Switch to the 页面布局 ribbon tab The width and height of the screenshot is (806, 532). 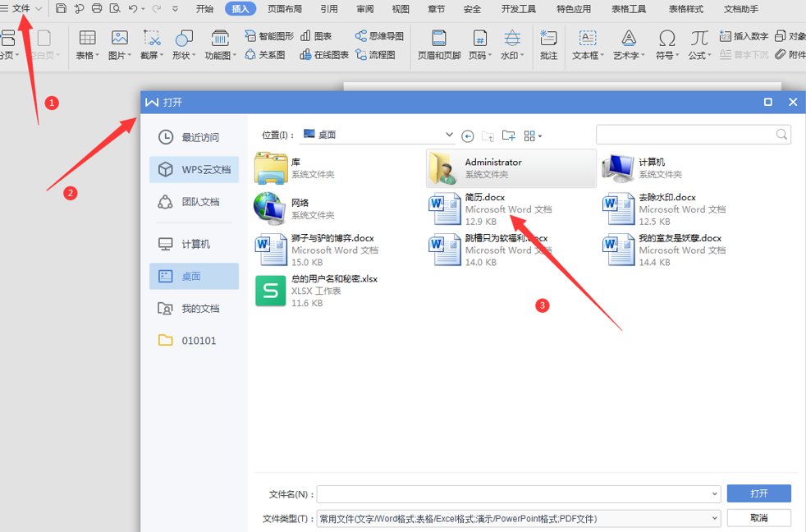[x=285, y=9]
